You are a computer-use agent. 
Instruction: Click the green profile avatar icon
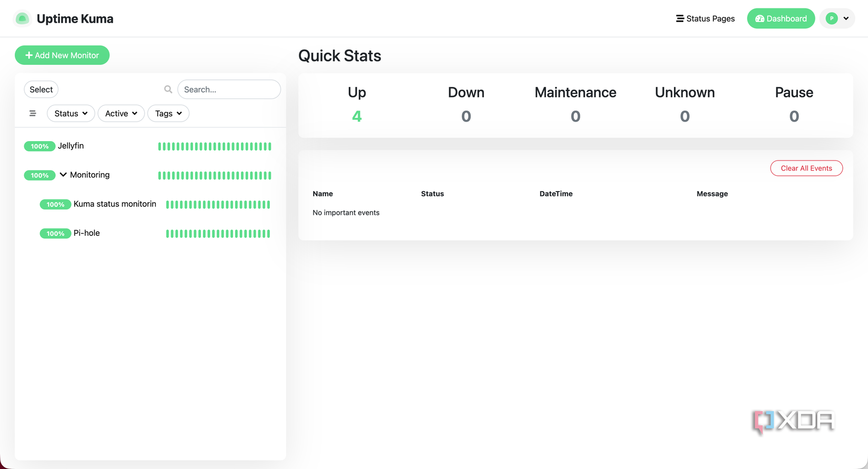point(832,18)
